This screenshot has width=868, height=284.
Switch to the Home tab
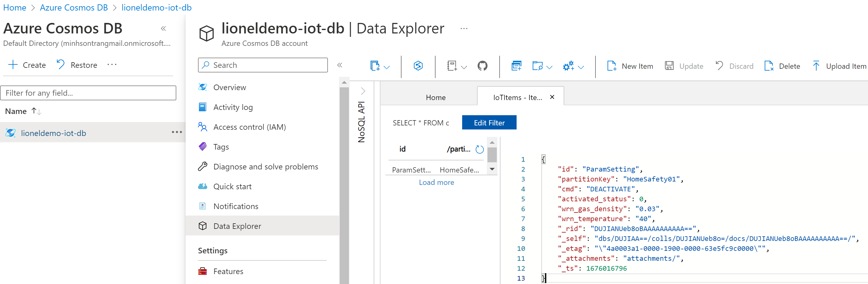tap(435, 98)
